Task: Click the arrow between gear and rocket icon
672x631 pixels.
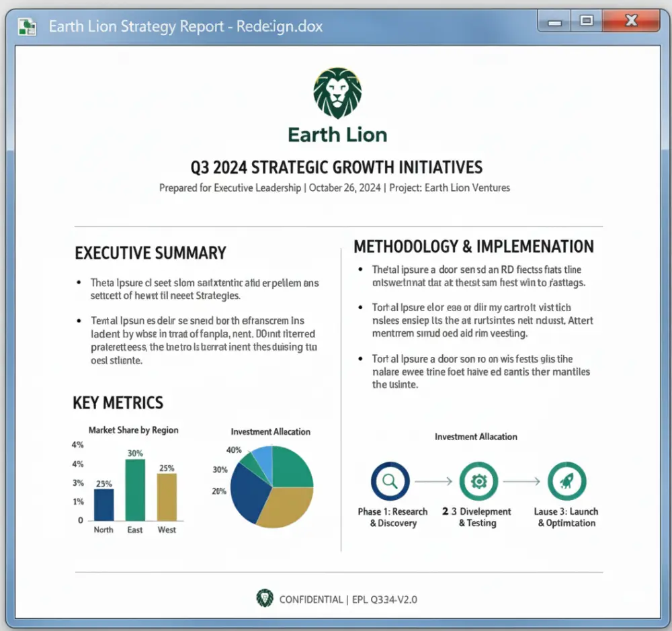Action: pyautogui.click(x=521, y=481)
